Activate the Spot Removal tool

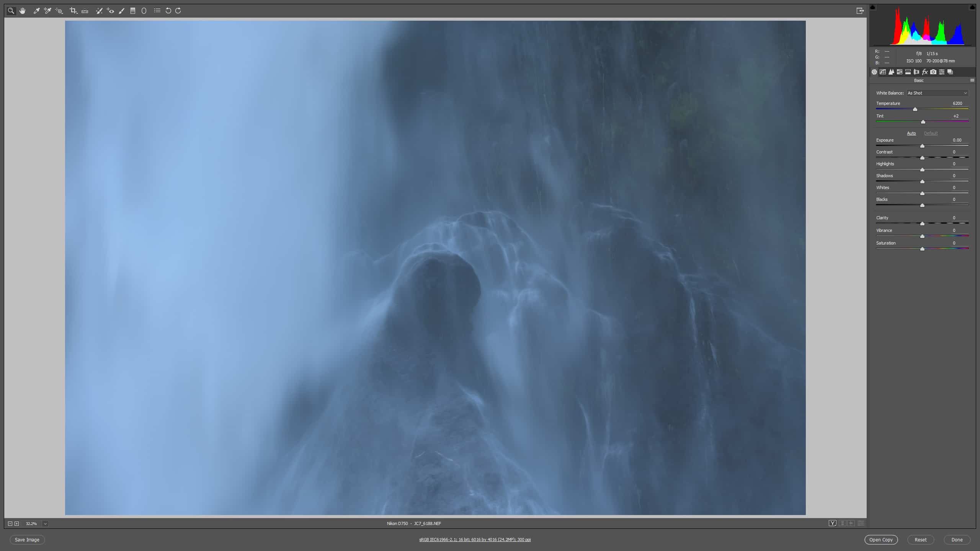(x=99, y=11)
